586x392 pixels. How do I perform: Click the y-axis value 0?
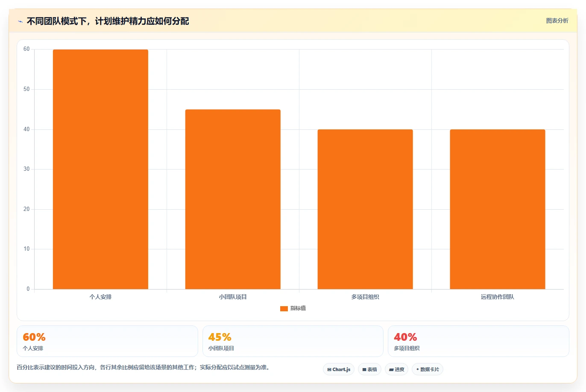28,289
